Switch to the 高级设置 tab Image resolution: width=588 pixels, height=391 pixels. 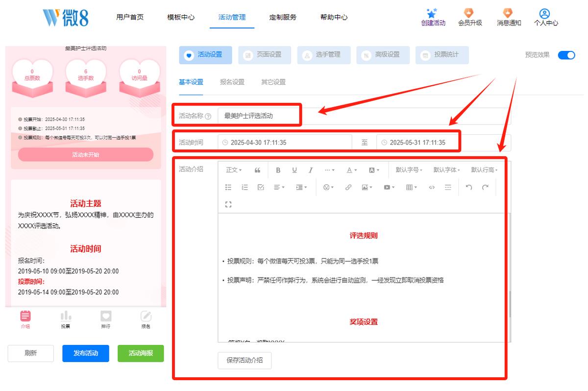[383, 55]
